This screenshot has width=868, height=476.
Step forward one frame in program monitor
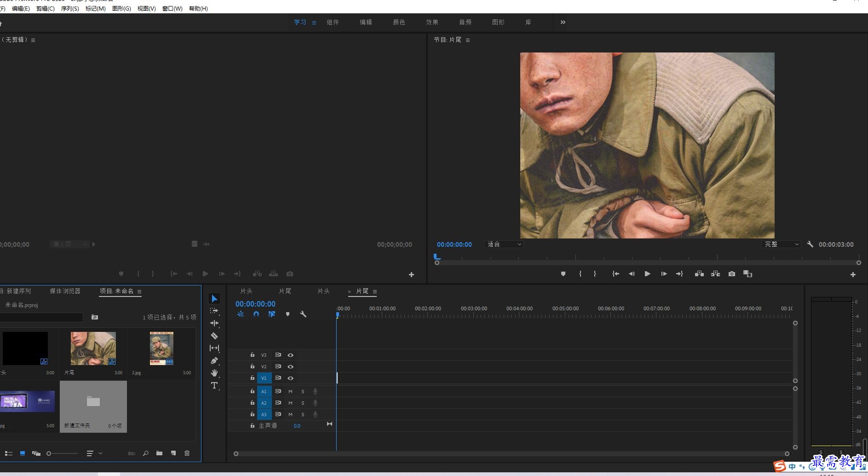(x=664, y=274)
